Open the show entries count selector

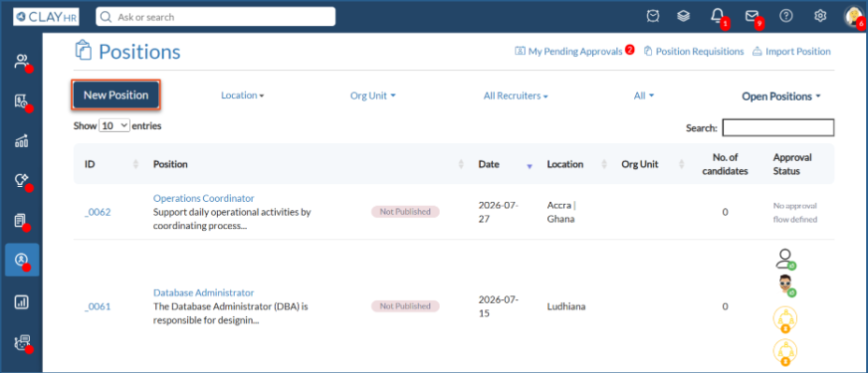pyautogui.click(x=115, y=125)
